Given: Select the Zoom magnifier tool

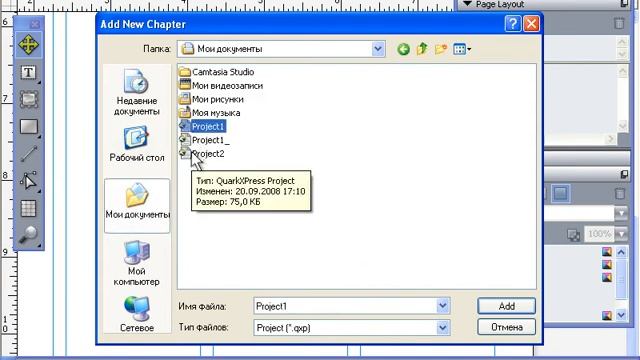Looking at the screenshot, I should tap(29, 235).
